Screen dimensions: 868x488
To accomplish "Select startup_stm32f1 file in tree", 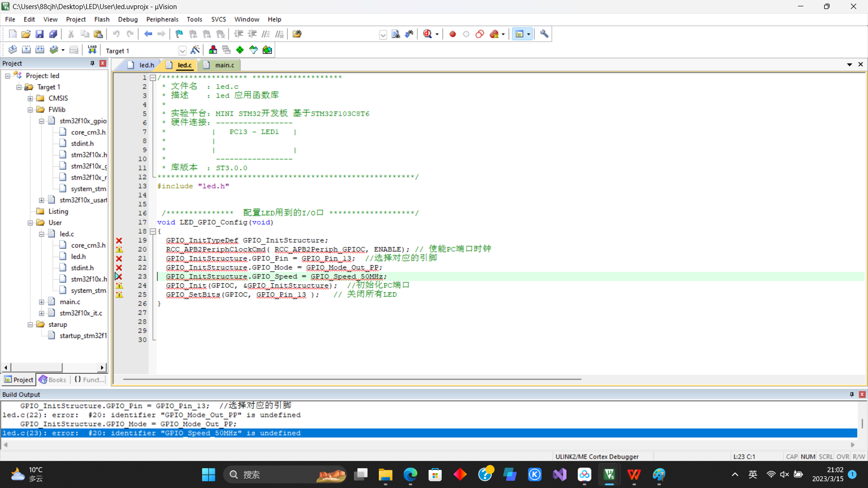I will (x=83, y=336).
